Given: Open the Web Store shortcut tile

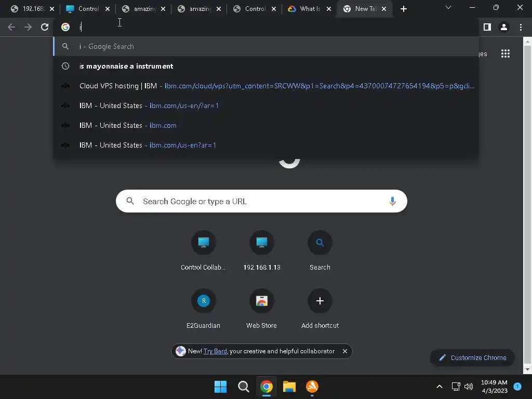Looking at the screenshot, I should click(x=262, y=309).
